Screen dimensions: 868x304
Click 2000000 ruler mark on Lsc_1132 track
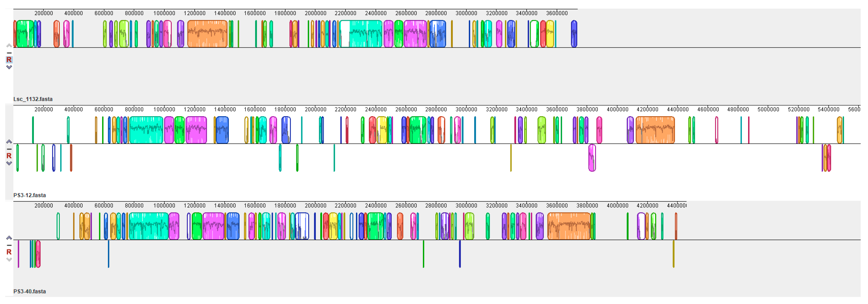[315, 13]
